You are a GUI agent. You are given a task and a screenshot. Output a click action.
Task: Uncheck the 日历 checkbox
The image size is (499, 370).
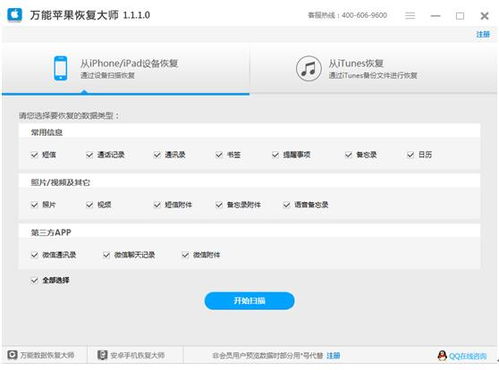pyautogui.click(x=411, y=155)
